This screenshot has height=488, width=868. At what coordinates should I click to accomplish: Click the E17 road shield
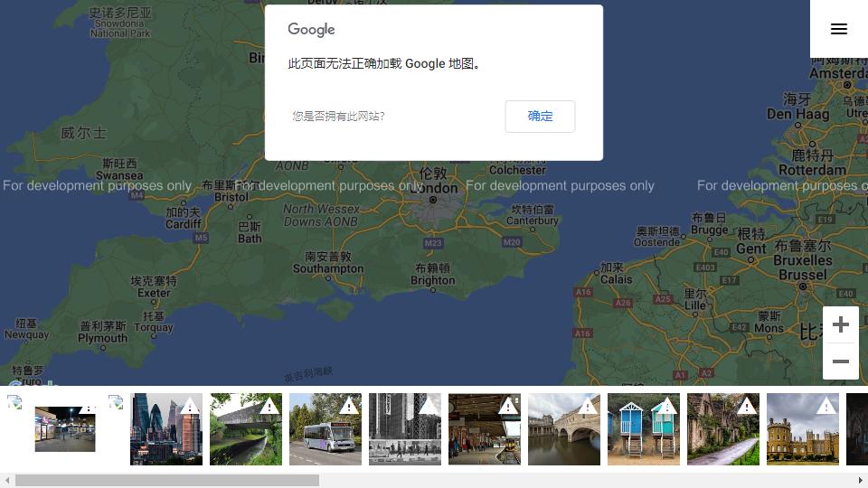729,280
